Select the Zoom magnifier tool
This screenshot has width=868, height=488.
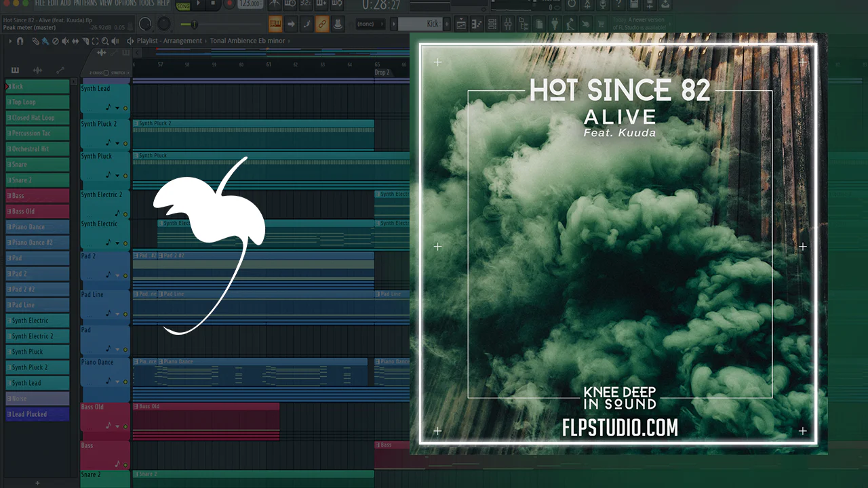pos(104,41)
